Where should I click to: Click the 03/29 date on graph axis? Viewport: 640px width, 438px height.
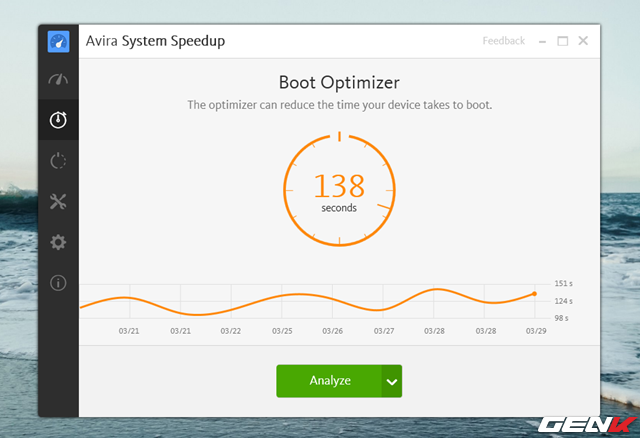click(536, 331)
